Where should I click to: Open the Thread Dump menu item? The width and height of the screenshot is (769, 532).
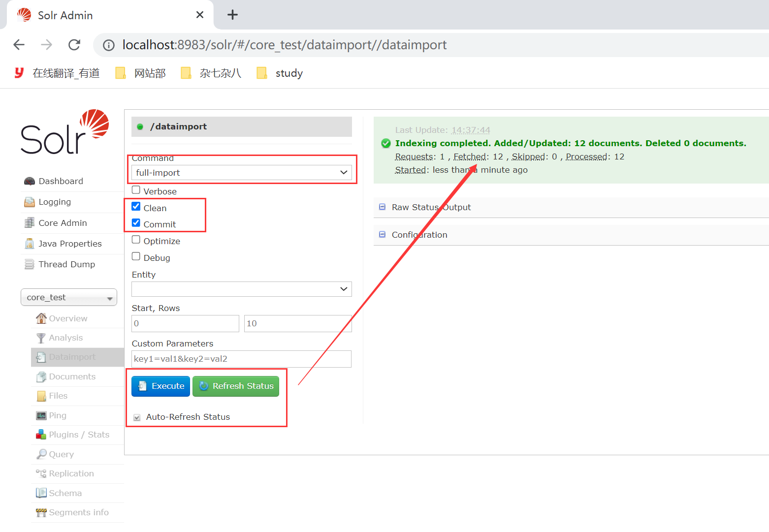(67, 264)
